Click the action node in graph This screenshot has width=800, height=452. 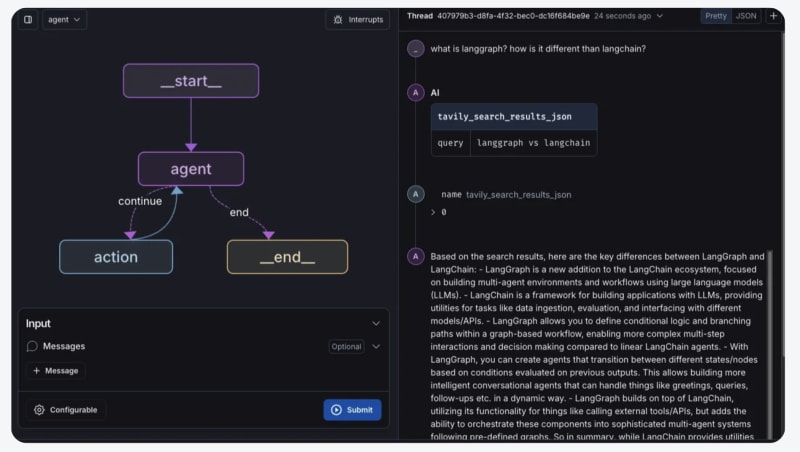116,257
